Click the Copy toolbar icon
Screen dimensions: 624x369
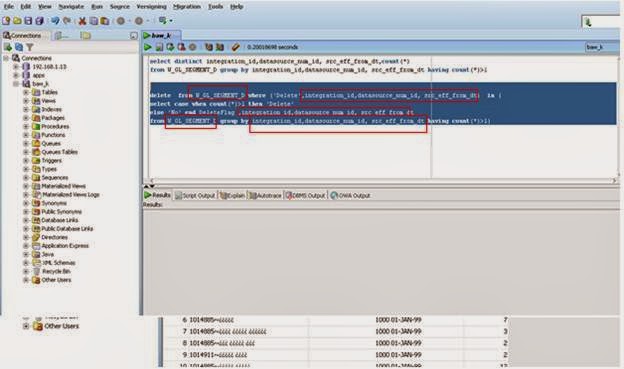pyautogui.click(x=94, y=21)
